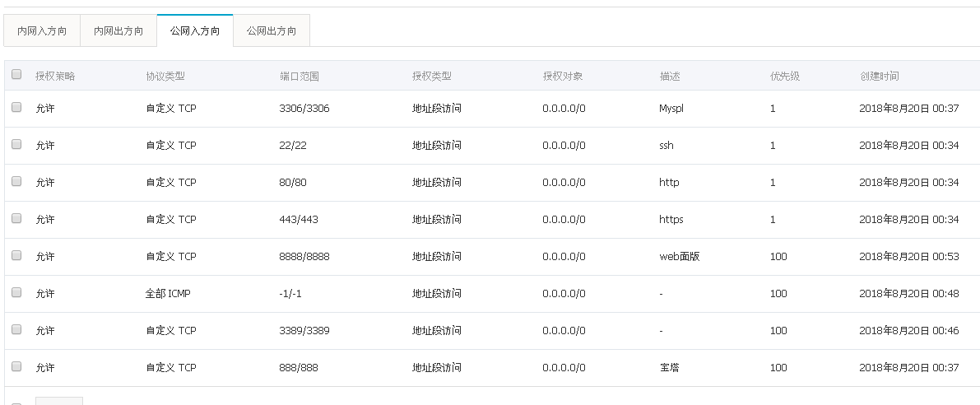
Task: Click the port range 8888/8888 cell
Action: [x=304, y=256]
